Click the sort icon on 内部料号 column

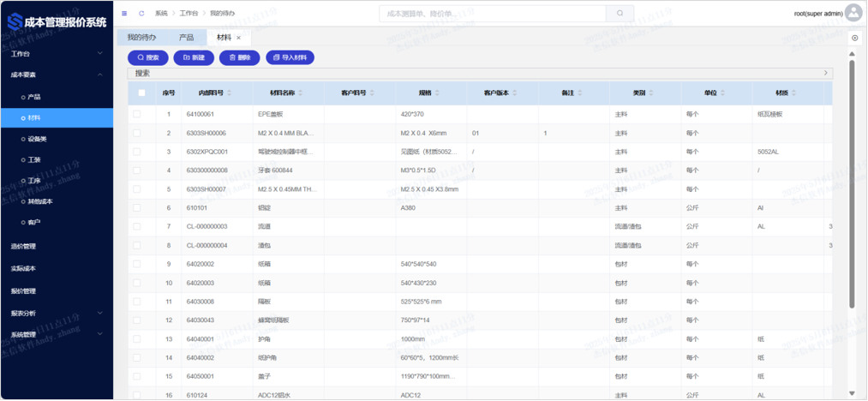coord(230,93)
